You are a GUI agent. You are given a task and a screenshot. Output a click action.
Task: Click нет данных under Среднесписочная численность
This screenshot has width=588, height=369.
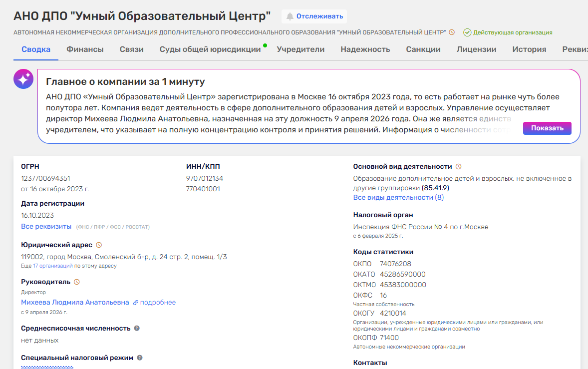[x=40, y=341]
